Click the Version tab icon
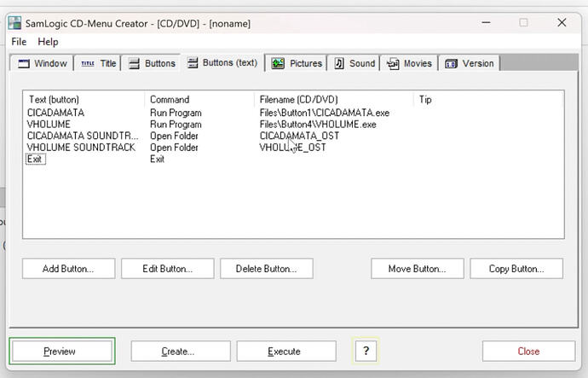This screenshot has height=378, width=588. pyautogui.click(x=451, y=64)
